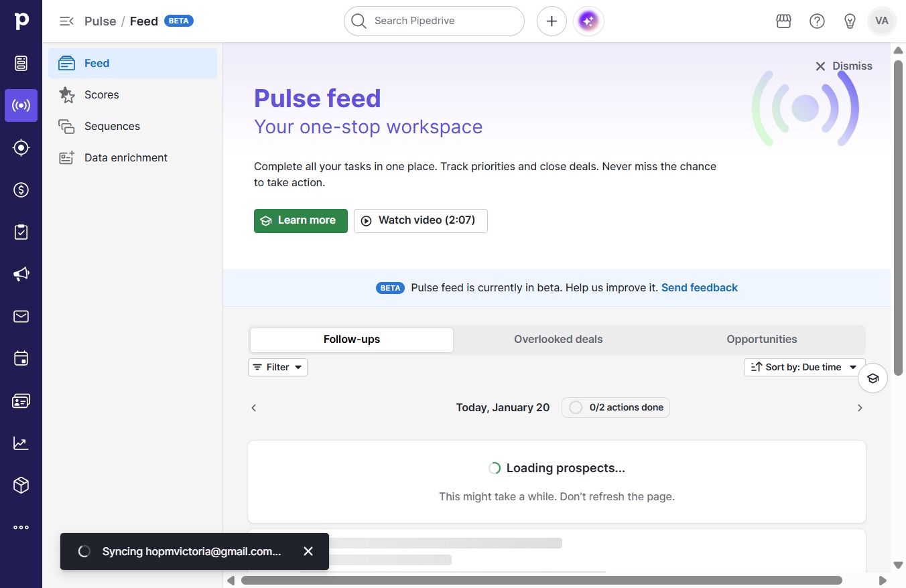Open the AI sparkle assistant button

(588, 21)
